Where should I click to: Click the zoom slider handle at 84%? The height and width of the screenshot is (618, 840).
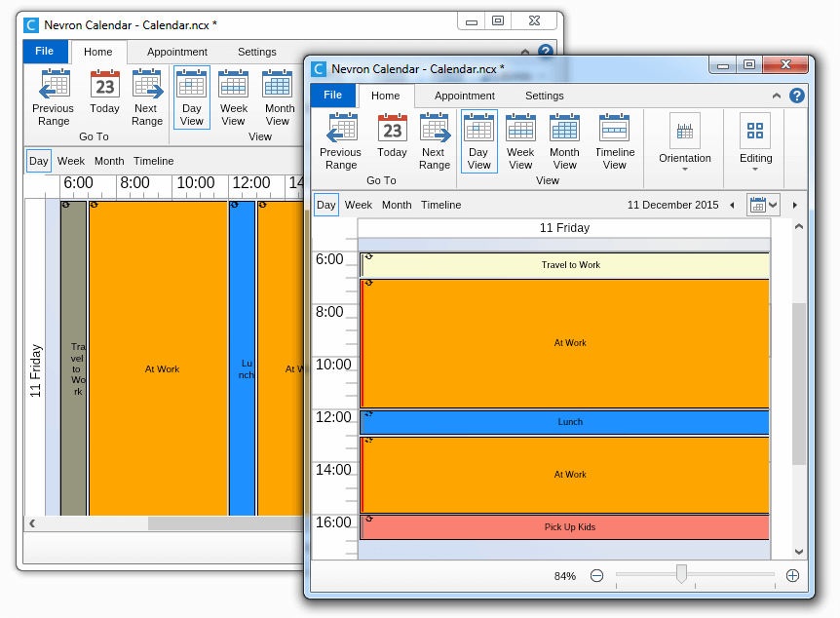tap(681, 575)
